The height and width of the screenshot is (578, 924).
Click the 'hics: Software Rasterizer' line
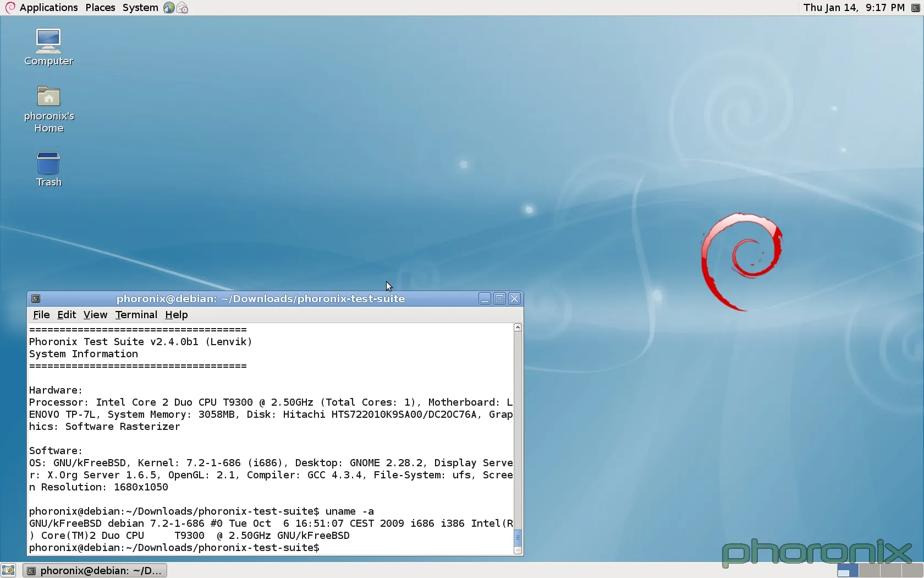tap(105, 427)
